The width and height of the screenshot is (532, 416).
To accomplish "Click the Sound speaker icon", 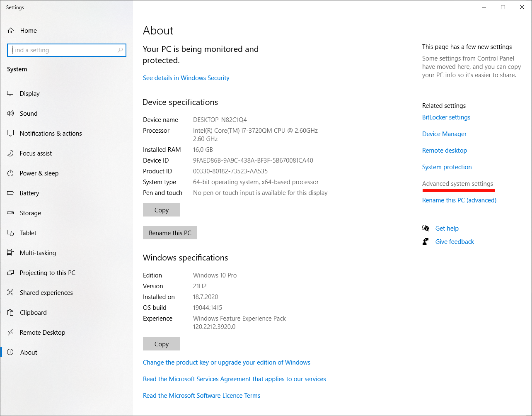I will click(x=10, y=113).
